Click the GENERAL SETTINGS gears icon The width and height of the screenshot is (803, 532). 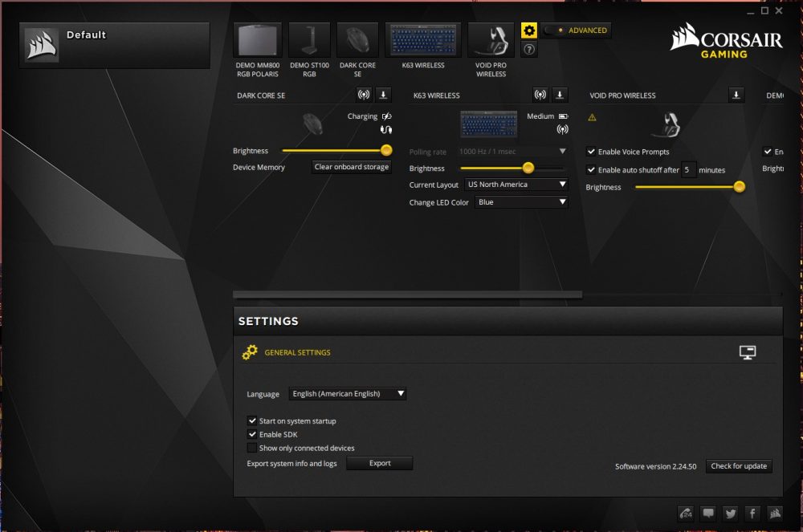coord(250,352)
